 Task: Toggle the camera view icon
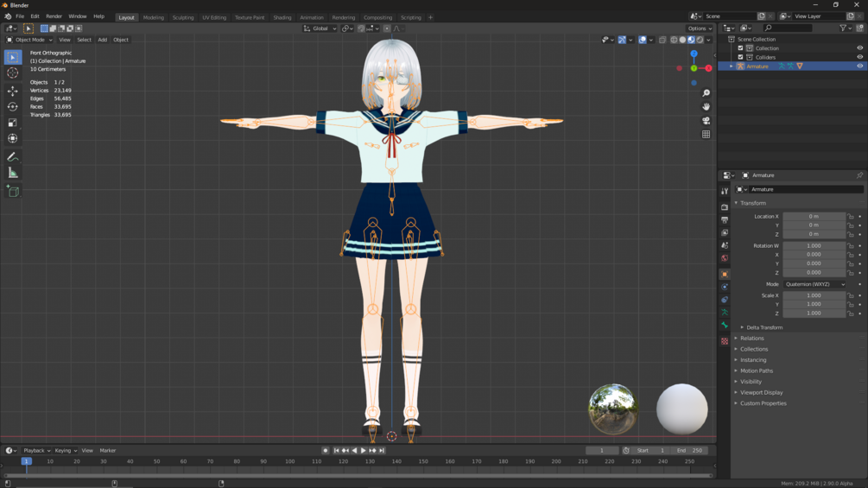click(x=706, y=121)
